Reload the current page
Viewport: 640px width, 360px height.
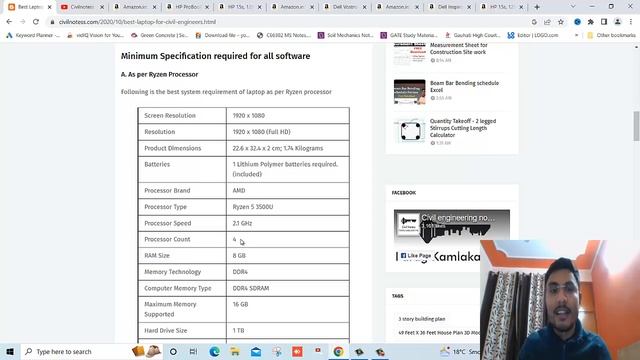tap(36, 22)
